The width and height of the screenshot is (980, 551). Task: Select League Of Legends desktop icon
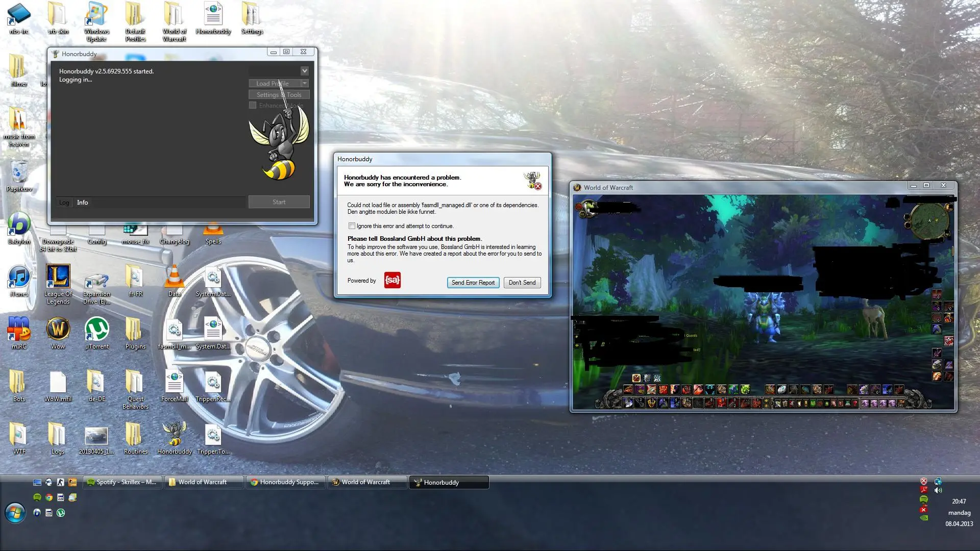[x=58, y=284]
